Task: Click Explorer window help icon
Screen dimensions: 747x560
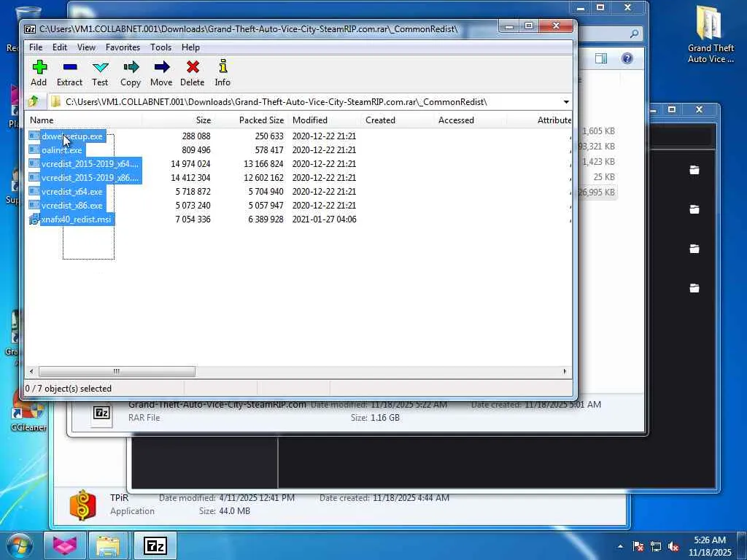Action: tap(627, 58)
